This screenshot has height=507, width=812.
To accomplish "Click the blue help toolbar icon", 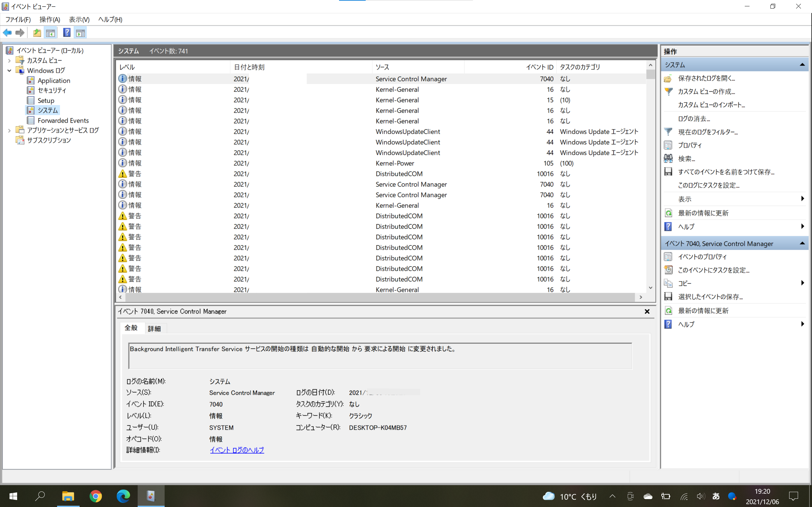I will tap(67, 33).
